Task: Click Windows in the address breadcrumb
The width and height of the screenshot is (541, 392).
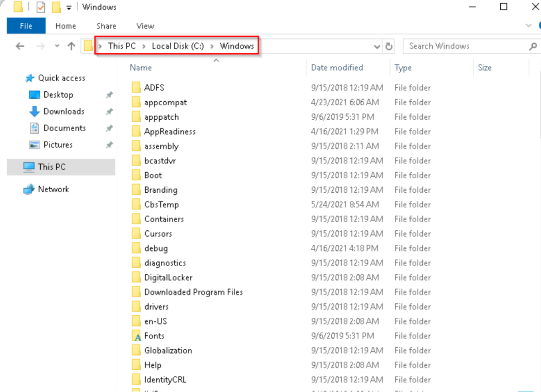Action: point(236,46)
